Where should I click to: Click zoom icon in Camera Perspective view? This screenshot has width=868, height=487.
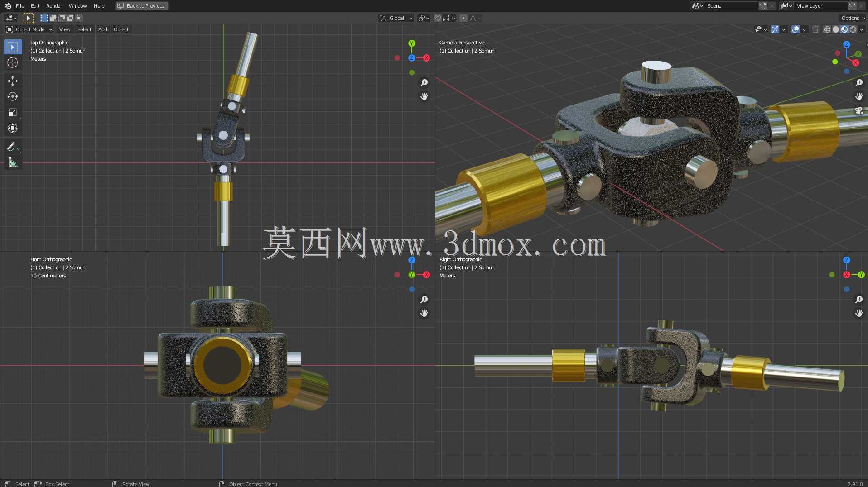pyautogui.click(x=858, y=83)
